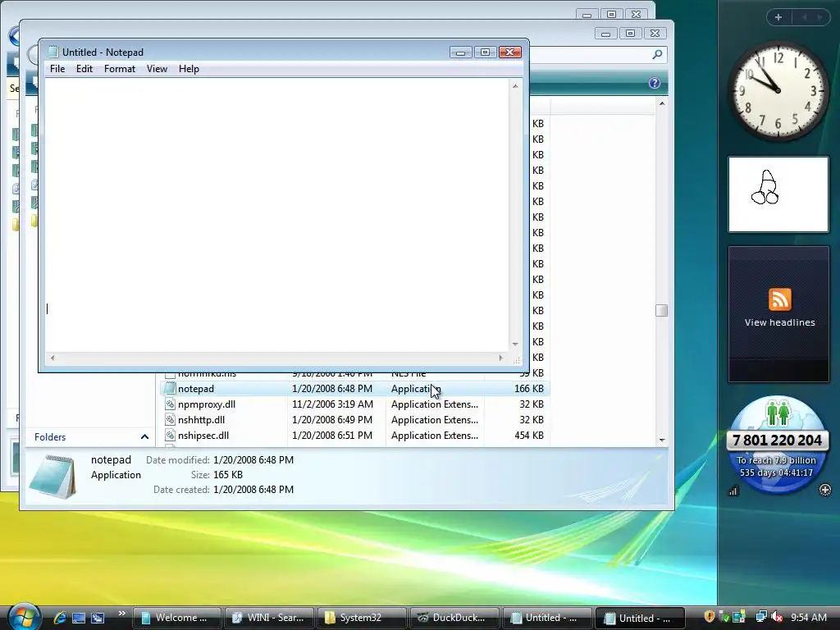
Task: Open the View menu in Notepad
Action: click(x=157, y=69)
